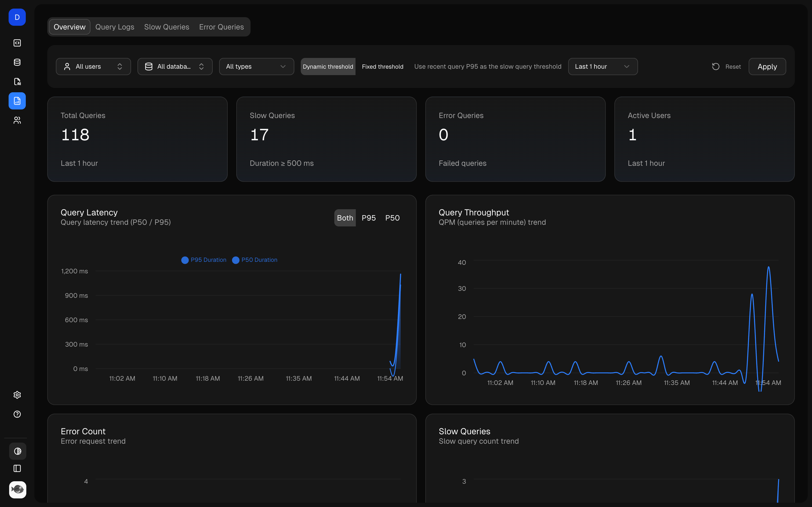Switch latency chart to P95 only
Screen dimensions: 812x507
pyautogui.click(x=368, y=218)
